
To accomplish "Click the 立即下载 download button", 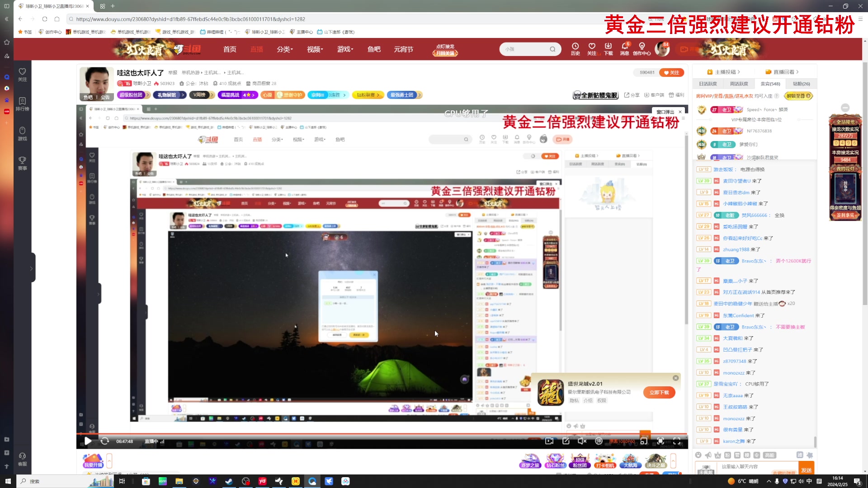I will point(659,392).
